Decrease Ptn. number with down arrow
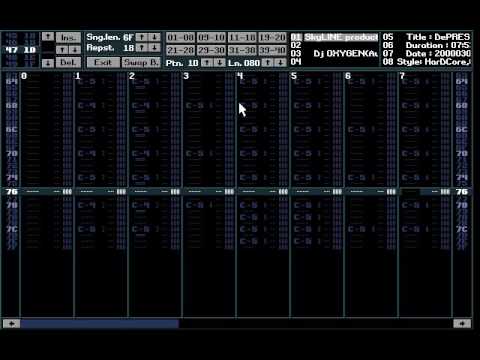The height and width of the screenshot is (360, 480). point(219,62)
